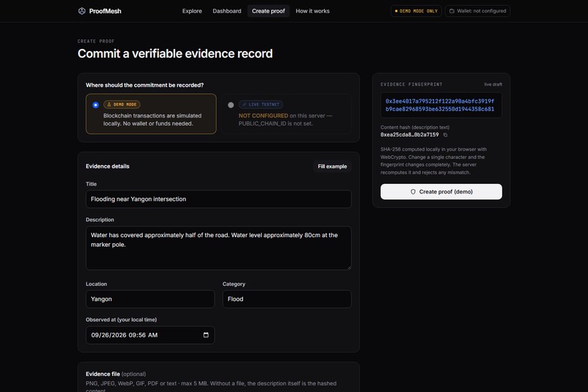This screenshot has height=392, width=588.
Task: Click 'Blockchain transactions are simulated' description
Action: (152, 120)
